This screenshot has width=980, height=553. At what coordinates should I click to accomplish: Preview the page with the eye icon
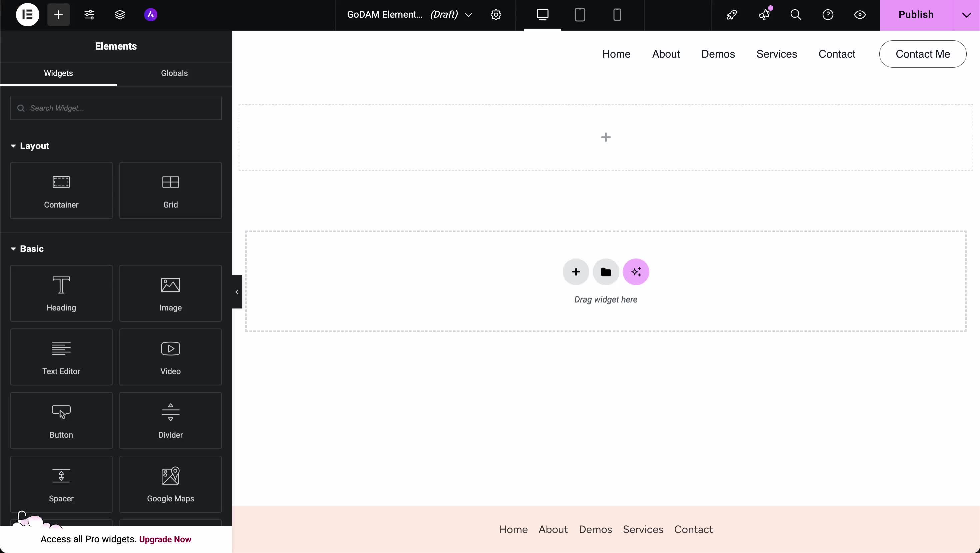860,15
